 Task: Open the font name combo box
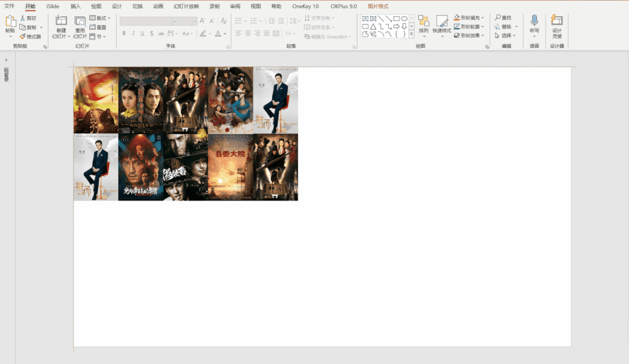148,21
